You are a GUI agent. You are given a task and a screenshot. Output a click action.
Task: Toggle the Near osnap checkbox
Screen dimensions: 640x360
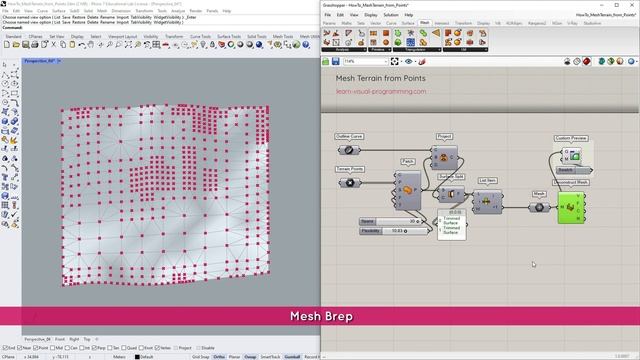click(x=20, y=348)
